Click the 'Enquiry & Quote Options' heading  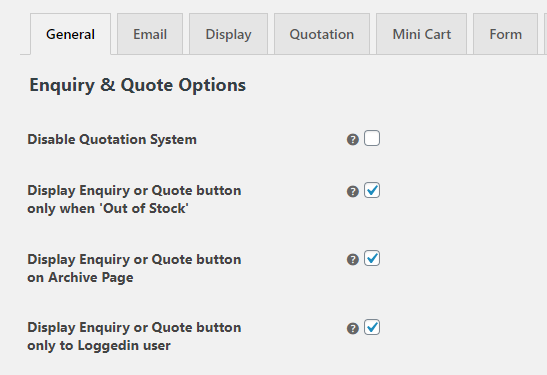click(x=138, y=85)
